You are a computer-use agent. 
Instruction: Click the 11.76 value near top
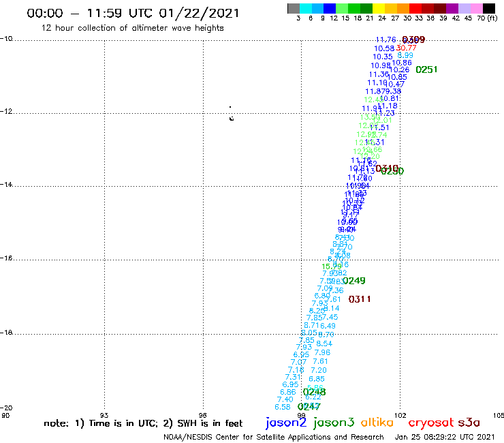point(385,40)
